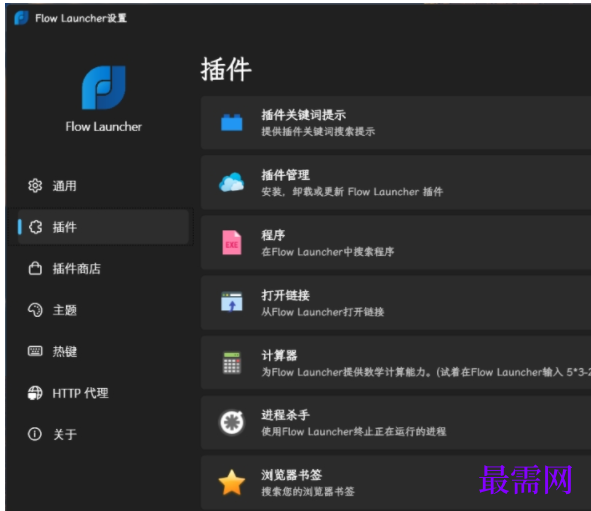Viewport: 591px width, 511px height.
Task: Go to 插件商店 in sidebar
Action: point(103,268)
